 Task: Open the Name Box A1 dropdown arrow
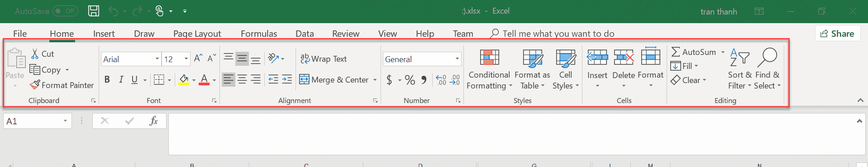(65, 121)
